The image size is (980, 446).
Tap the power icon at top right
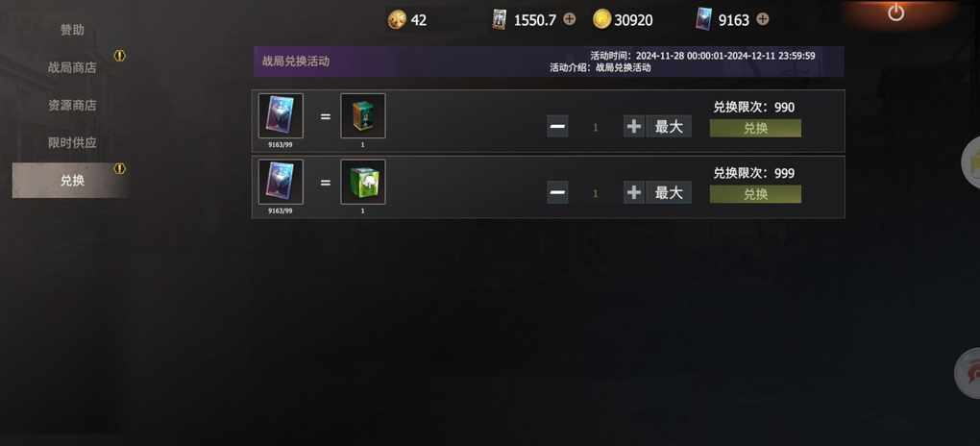click(895, 12)
